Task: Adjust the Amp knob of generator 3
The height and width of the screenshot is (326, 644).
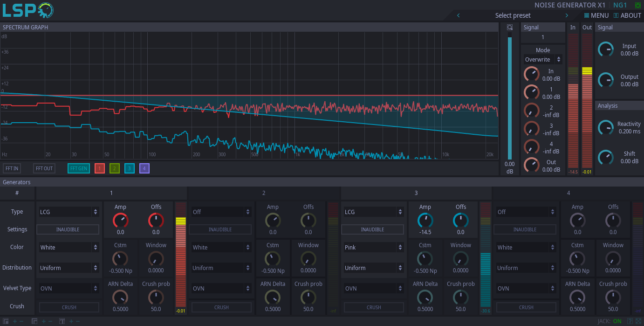Action: coord(425,220)
